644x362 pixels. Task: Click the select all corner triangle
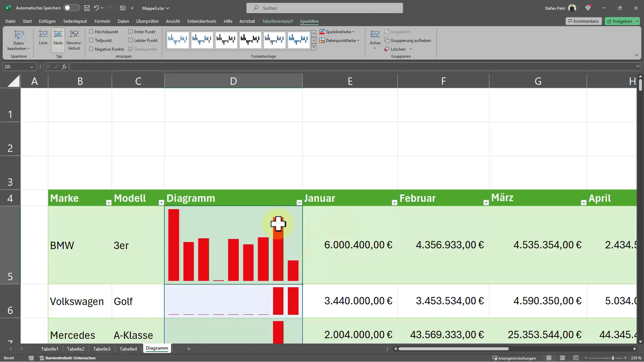coord(13,81)
